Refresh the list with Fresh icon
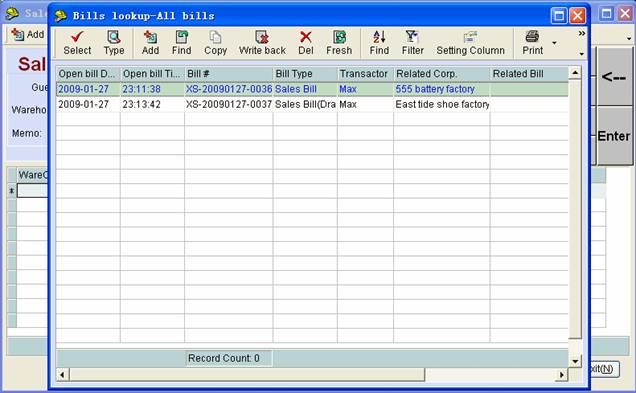This screenshot has height=393, width=636. tap(339, 37)
